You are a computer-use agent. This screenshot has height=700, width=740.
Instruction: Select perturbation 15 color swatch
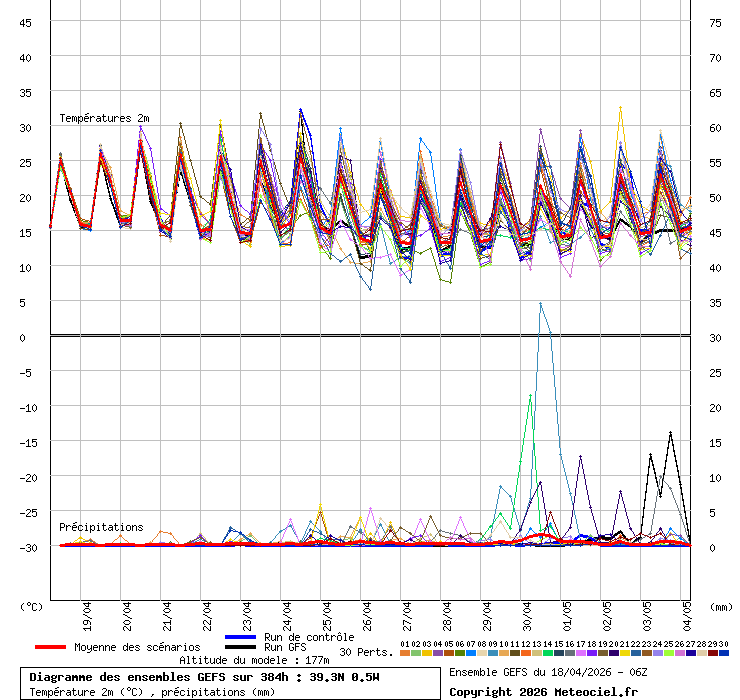point(558,653)
